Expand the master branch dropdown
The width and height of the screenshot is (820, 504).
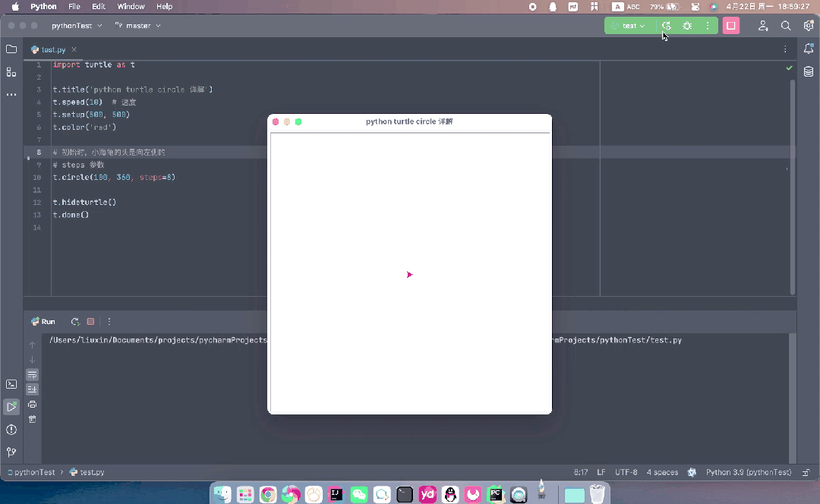click(x=138, y=26)
